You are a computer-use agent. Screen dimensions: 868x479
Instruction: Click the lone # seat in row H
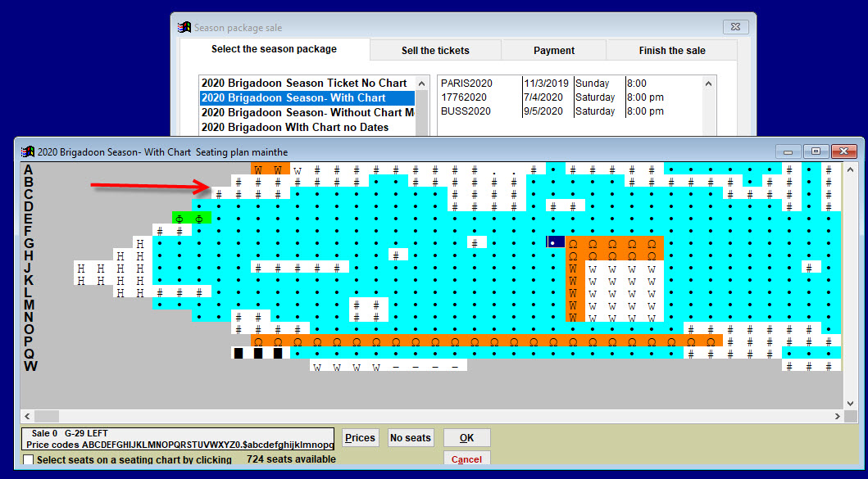click(396, 255)
